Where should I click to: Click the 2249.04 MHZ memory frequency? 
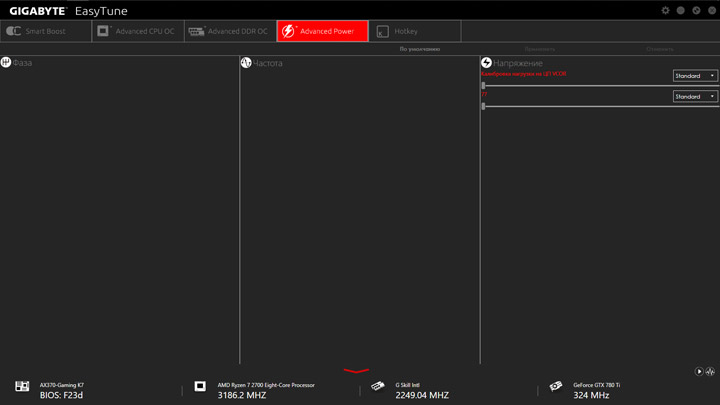click(x=422, y=395)
